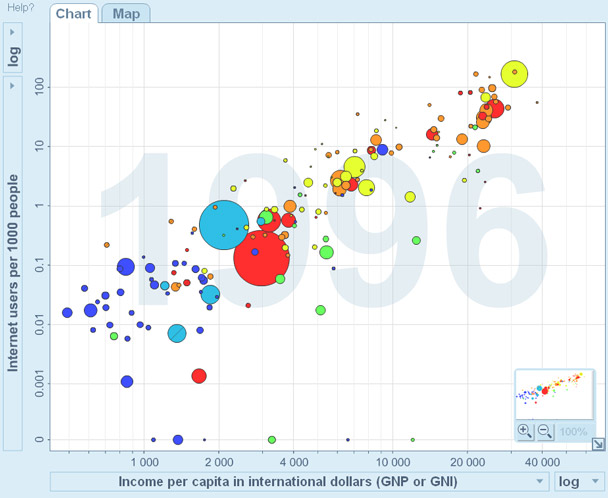Select the small red bubble near 0.001
The image size is (608, 498).
coord(199,376)
